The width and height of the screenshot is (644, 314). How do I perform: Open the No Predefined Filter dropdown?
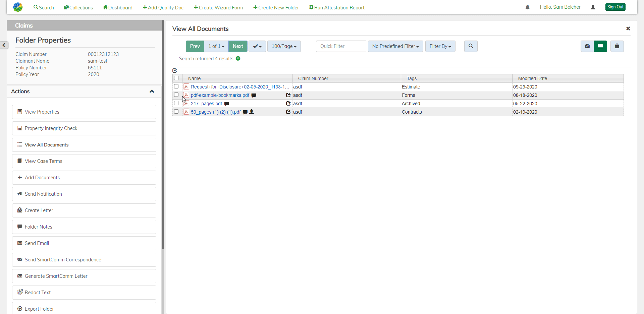[395, 46]
